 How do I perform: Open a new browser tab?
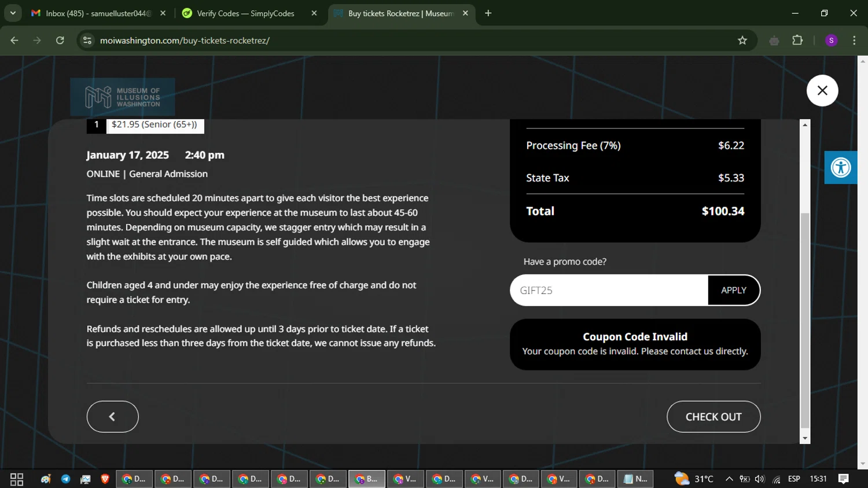click(x=488, y=13)
